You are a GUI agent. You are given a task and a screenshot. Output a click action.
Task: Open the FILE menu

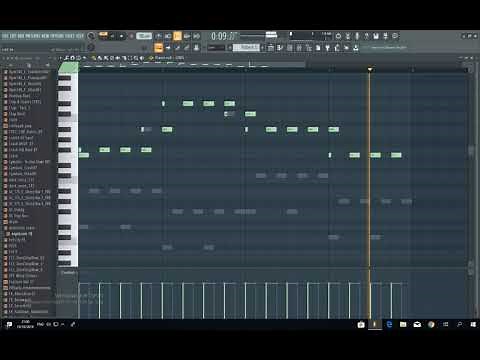tap(5, 36)
